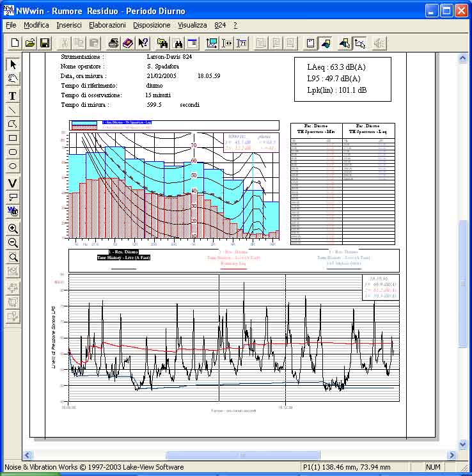Click the NUM status bar indicator
The image size is (472, 476).
[x=433, y=467]
